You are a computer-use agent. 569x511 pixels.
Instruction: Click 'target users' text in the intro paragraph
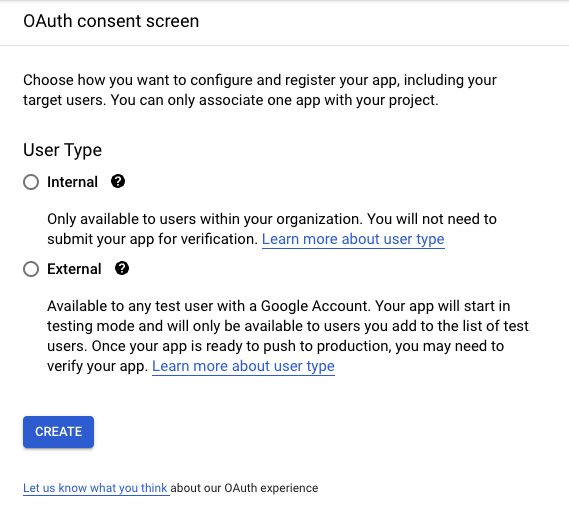[64, 101]
